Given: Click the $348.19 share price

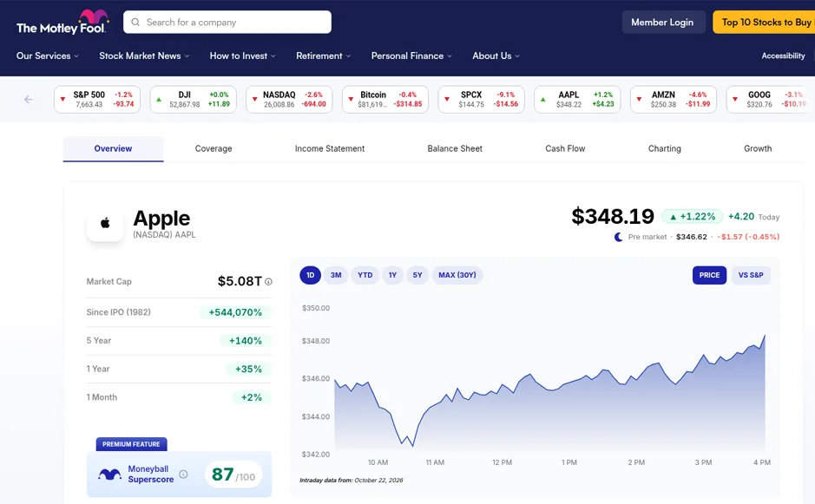Looking at the screenshot, I should pyautogui.click(x=613, y=217).
